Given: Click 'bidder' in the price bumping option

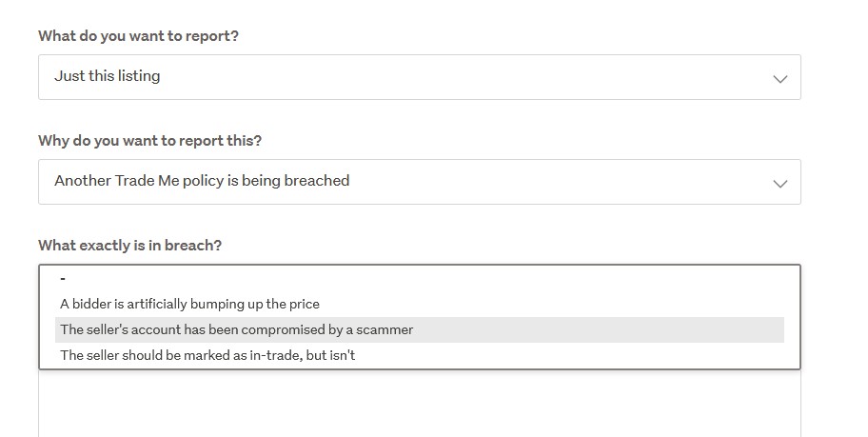Looking at the screenshot, I should click(93, 305).
